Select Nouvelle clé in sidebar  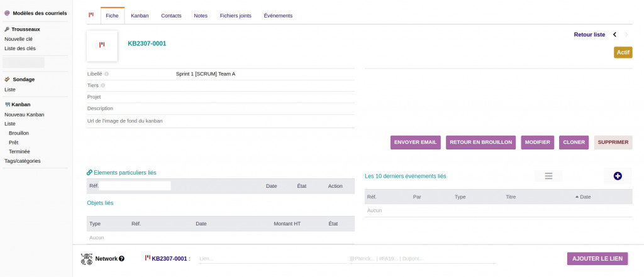click(18, 39)
